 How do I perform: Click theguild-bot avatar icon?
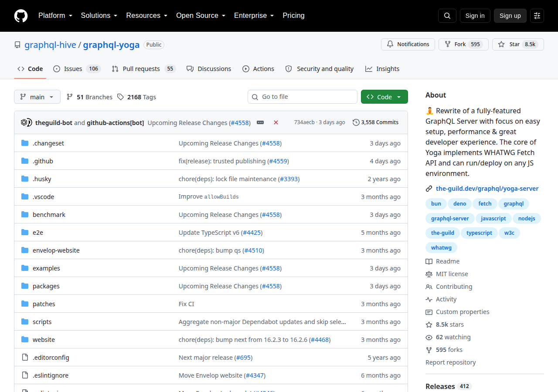pyautogui.click(x=25, y=122)
